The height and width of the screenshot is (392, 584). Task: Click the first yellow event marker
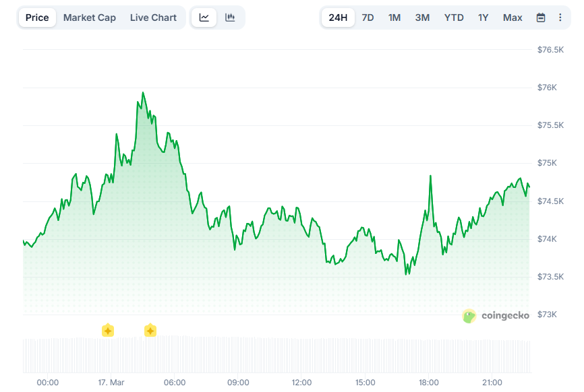click(108, 331)
